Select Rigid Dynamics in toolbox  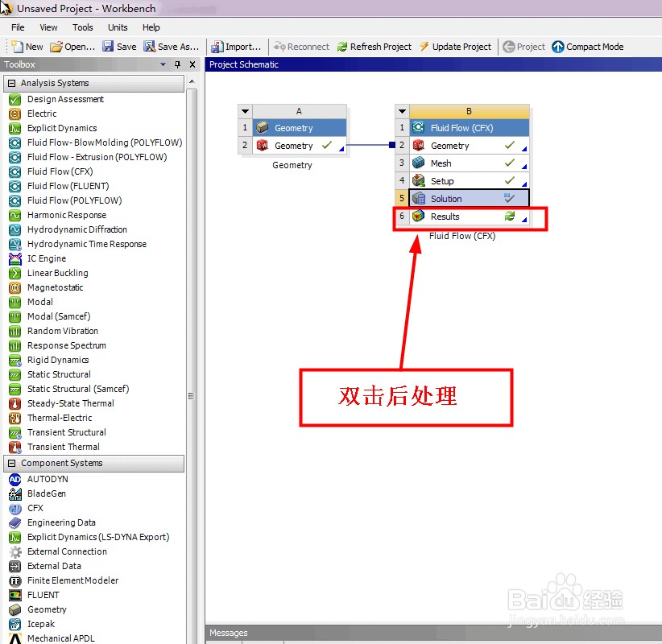[58, 360]
